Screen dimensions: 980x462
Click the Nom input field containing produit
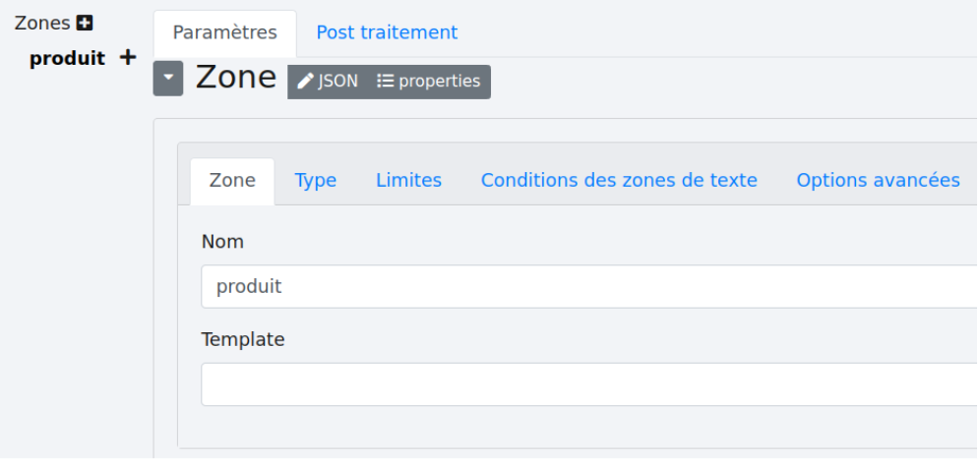(590, 287)
